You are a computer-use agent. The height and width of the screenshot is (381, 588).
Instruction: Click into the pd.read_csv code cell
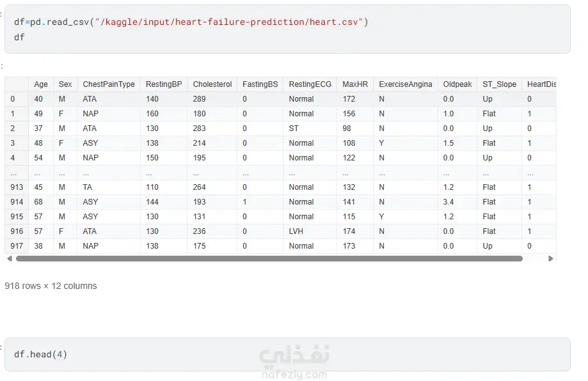pyautogui.click(x=287, y=29)
